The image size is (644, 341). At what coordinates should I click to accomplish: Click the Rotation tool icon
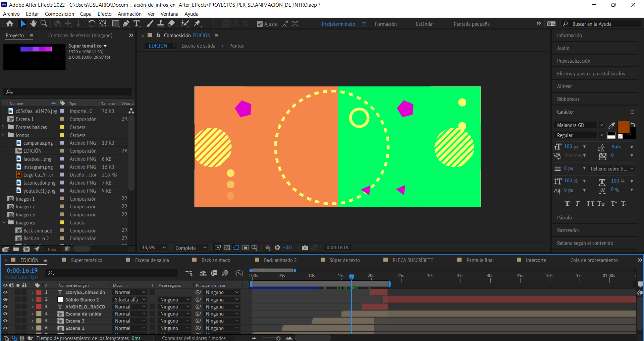coord(92,23)
